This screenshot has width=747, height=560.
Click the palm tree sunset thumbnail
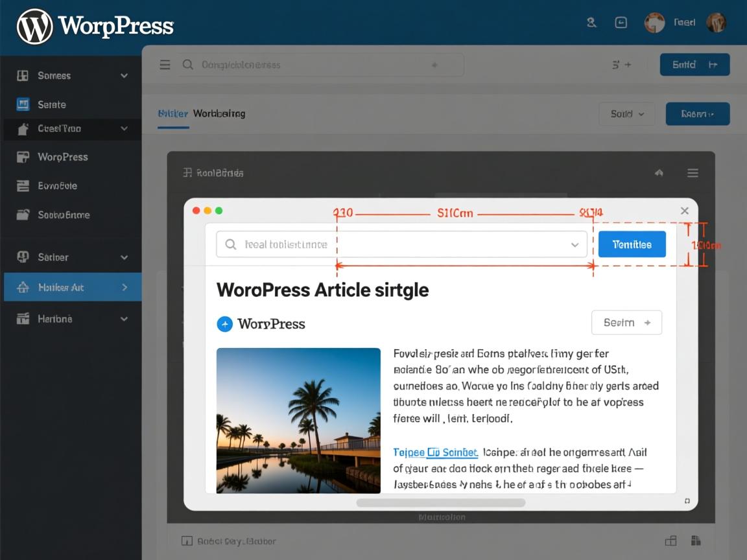click(x=298, y=420)
